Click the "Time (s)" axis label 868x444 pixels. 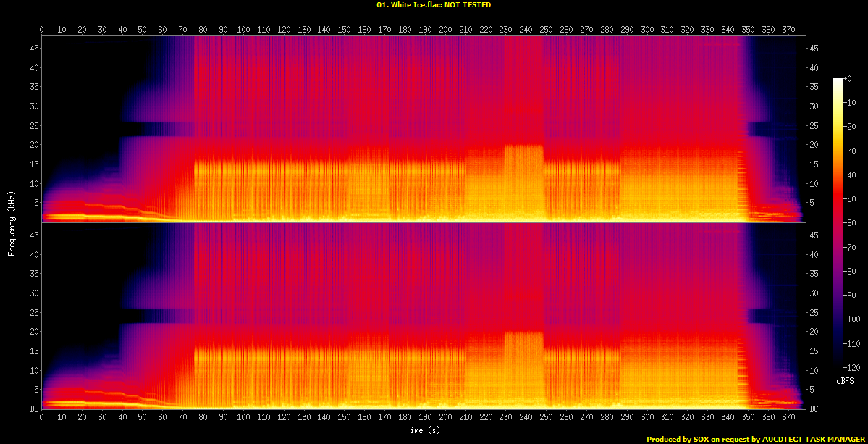(424, 430)
